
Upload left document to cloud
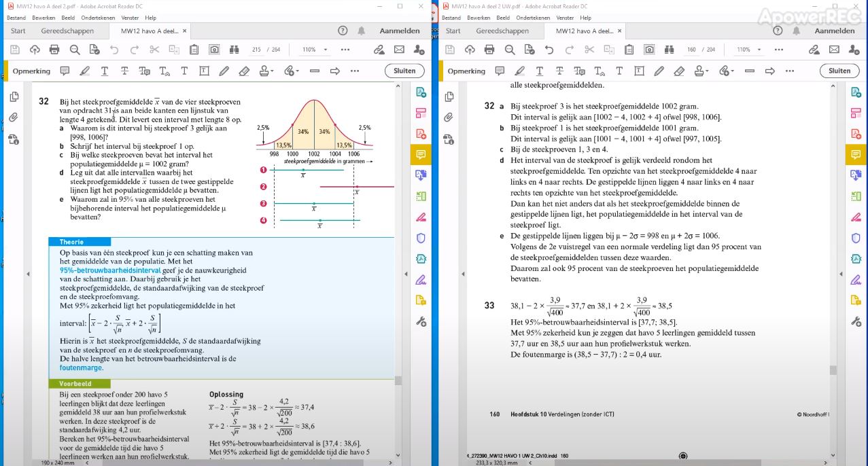(35, 50)
